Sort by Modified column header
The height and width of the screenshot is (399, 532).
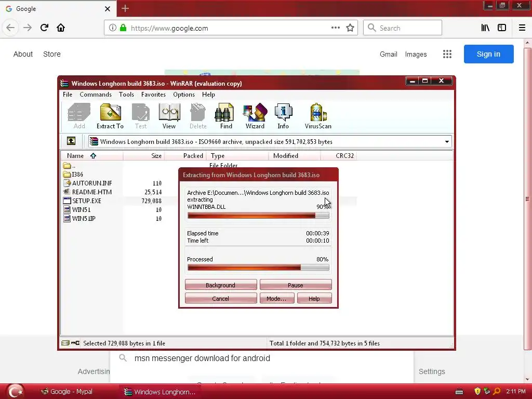(x=295, y=156)
